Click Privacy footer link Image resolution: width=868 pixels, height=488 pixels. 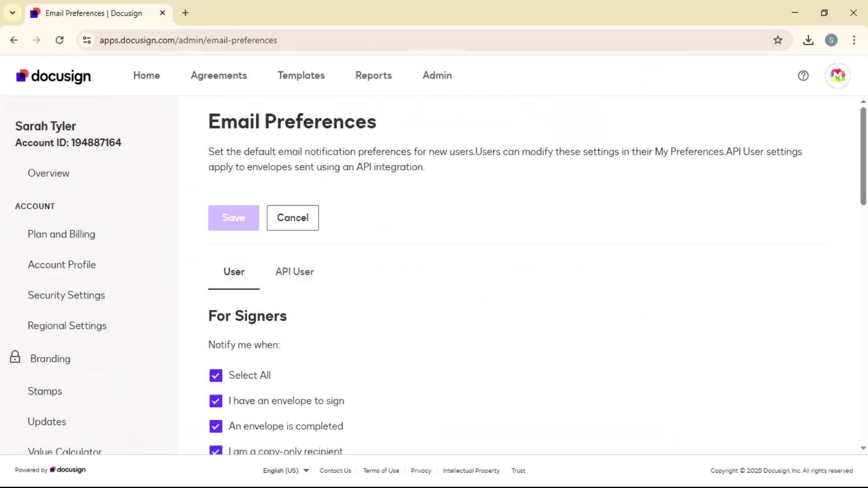click(x=421, y=470)
